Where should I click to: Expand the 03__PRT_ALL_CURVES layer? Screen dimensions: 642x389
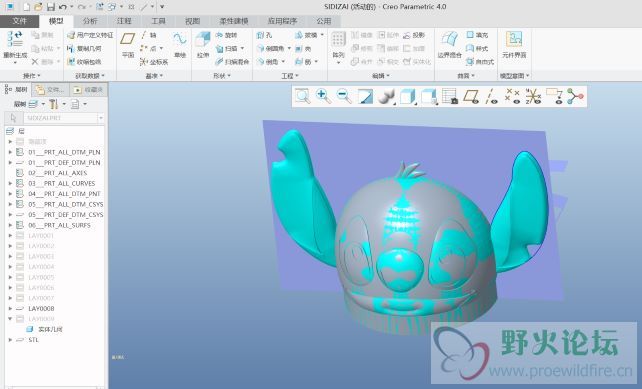(10, 183)
